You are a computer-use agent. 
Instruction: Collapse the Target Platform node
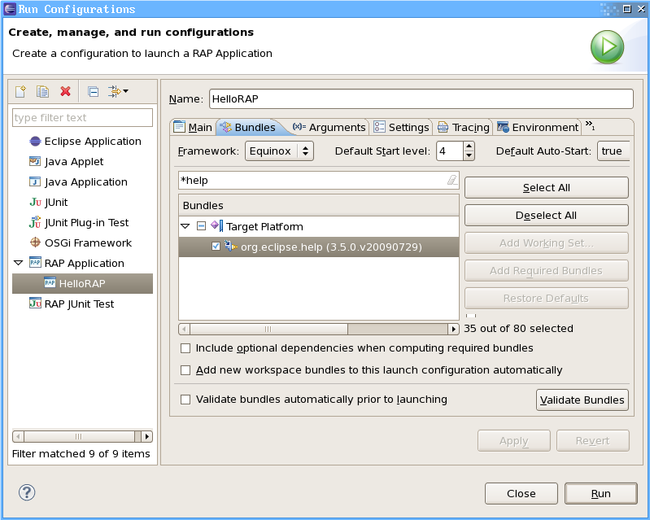point(185,226)
